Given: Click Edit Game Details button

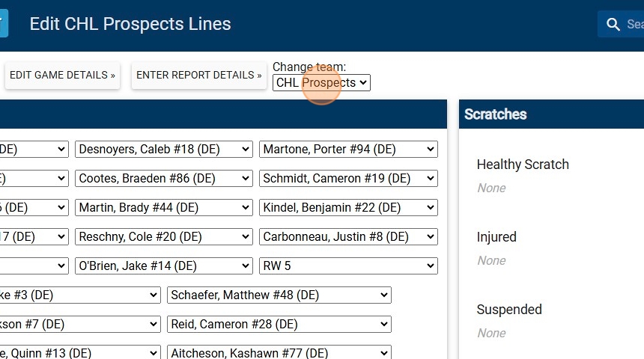Looking at the screenshot, I should click(62, 75).
